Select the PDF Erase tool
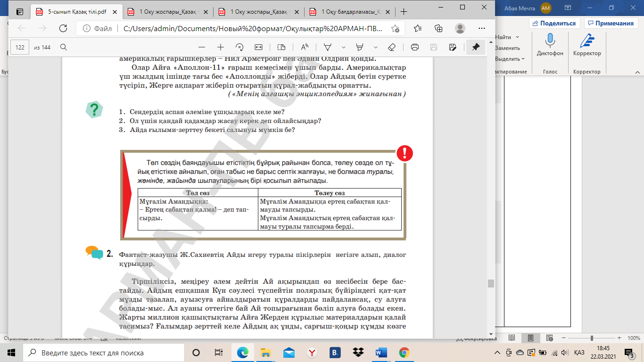 click(391, 47)
